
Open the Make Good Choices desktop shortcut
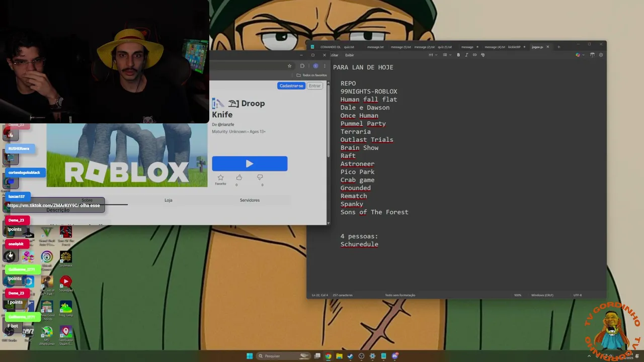[x=47, y=310]
